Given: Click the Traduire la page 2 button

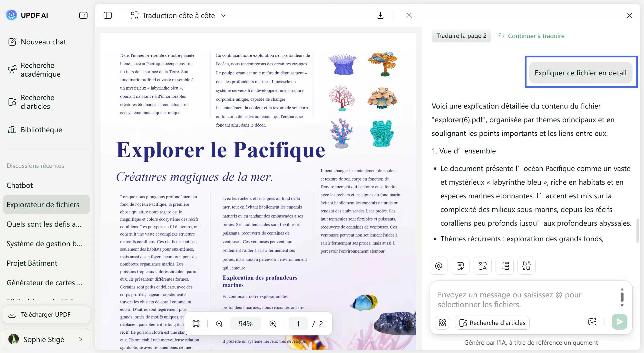Looking at the screenshot, I should click(461, 36).
